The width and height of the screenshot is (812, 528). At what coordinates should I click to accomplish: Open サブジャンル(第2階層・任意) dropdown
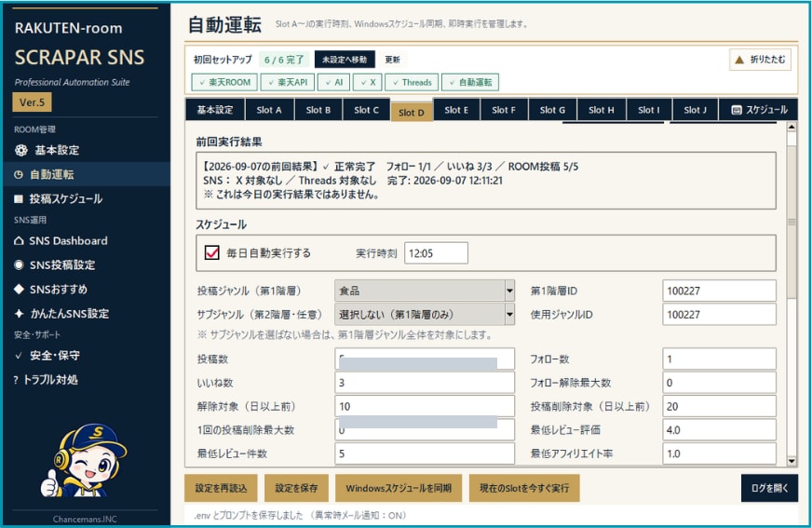coord(425,314)
